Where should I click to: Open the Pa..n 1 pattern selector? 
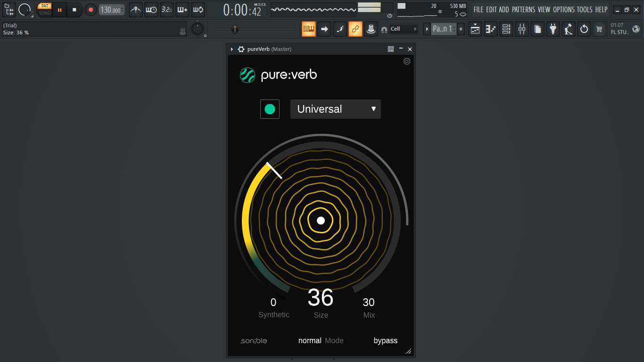443,29
